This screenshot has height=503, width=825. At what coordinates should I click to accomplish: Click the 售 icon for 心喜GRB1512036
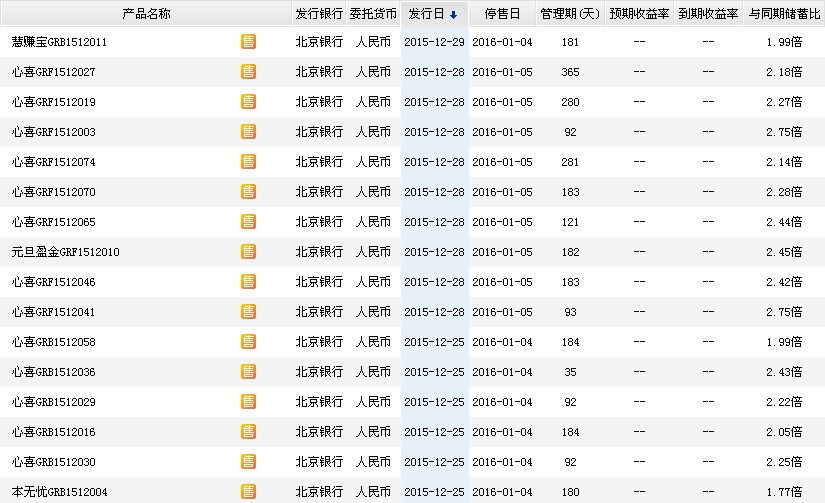pyautogui.click(x=248, y=371)
